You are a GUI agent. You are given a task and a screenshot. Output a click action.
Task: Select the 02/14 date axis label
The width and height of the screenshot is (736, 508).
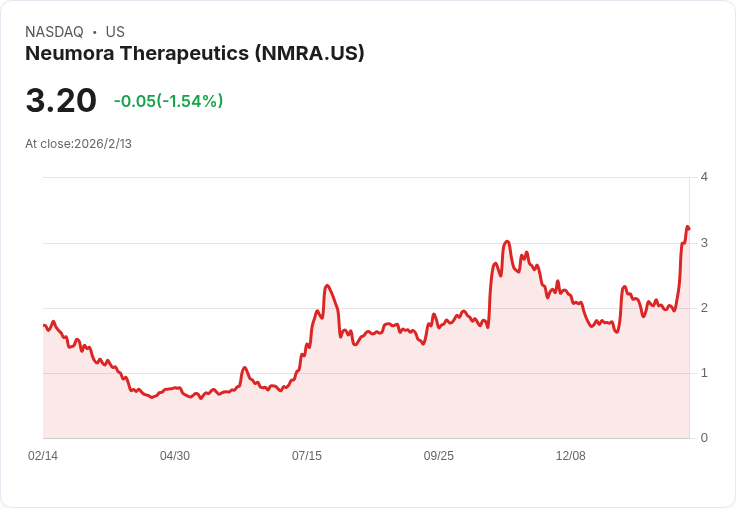click(x=43, y=455)
